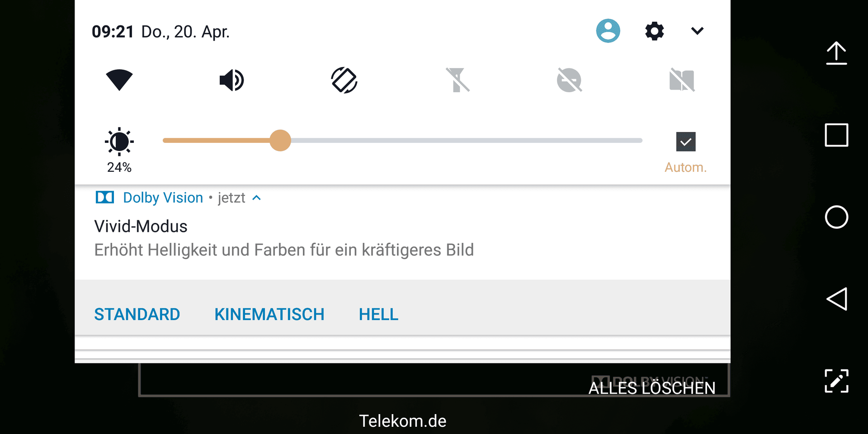This screenshot has width=868, height=434.
Task: Tap the crossed-out book quick setting
Action: point(682,80)
